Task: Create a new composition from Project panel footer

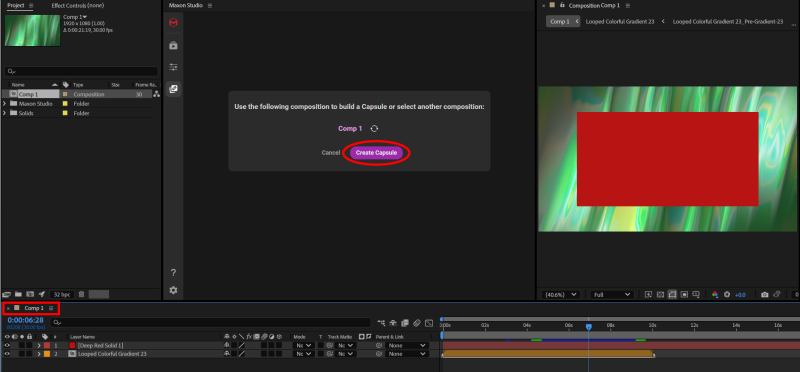Action: point(30,294)
